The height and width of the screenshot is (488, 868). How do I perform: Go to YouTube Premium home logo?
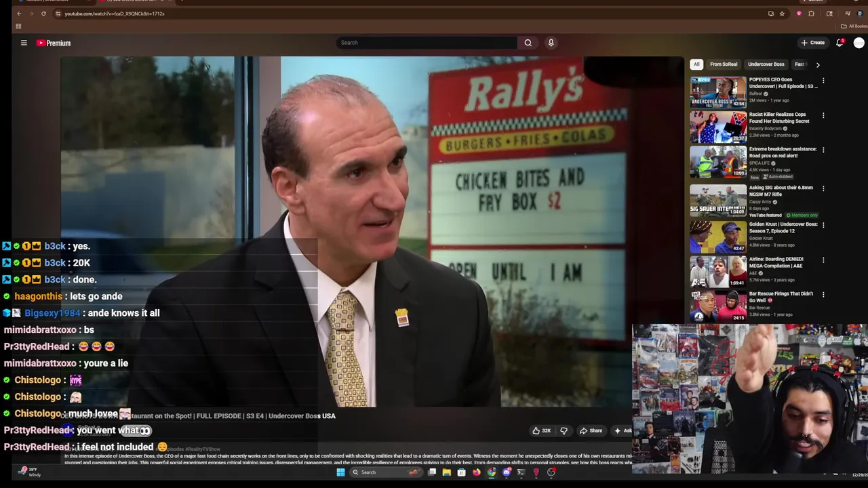(54, 43)
